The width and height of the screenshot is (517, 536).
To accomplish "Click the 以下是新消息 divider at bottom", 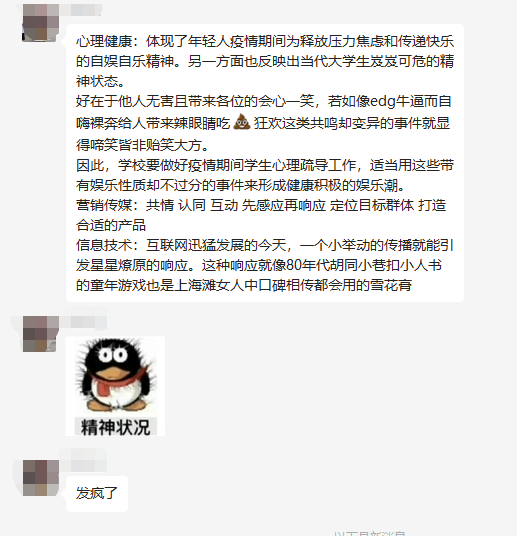I will click(370, 533).
